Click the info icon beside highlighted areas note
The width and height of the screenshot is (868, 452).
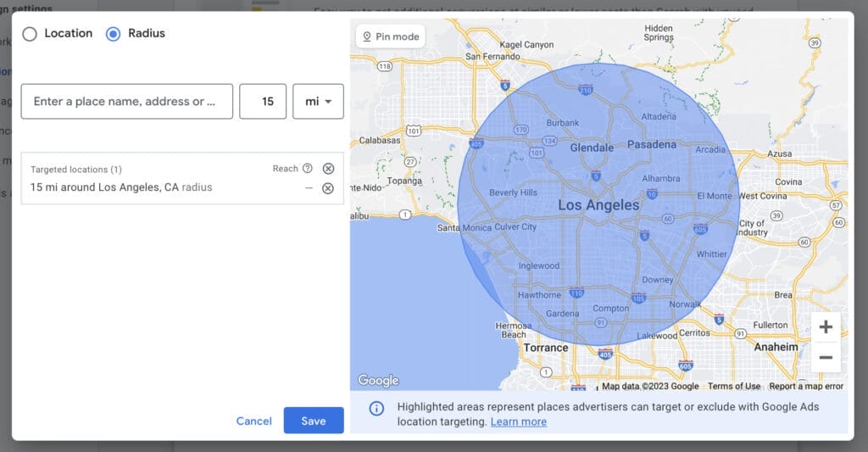pyautogui.click(x=376, y=409)
